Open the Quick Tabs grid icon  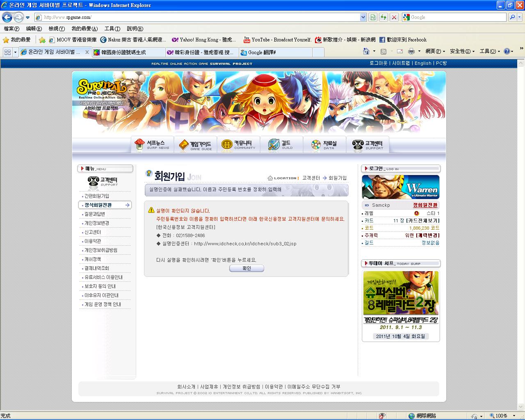[x=7, y=52]
